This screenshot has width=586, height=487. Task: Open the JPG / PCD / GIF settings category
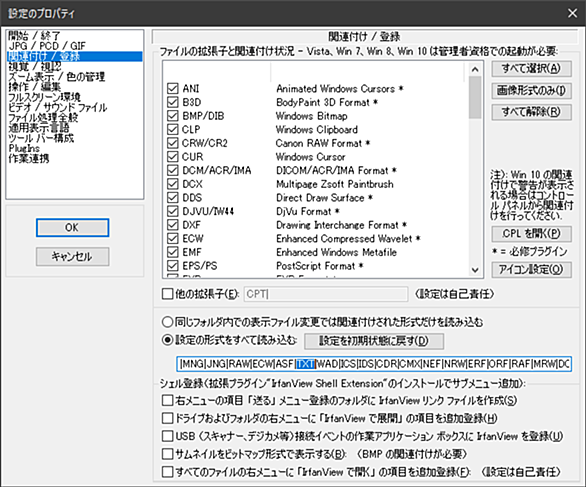(x=47, y=46)
